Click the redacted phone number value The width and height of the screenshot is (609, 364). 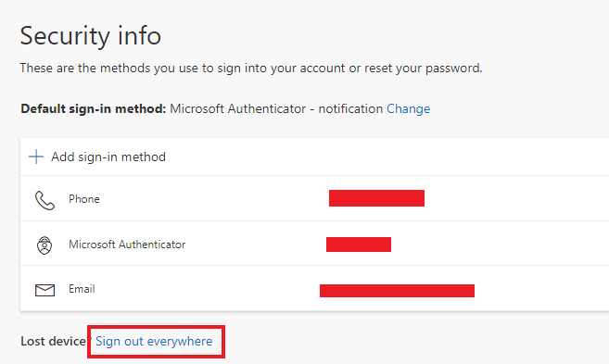[376, 198]
